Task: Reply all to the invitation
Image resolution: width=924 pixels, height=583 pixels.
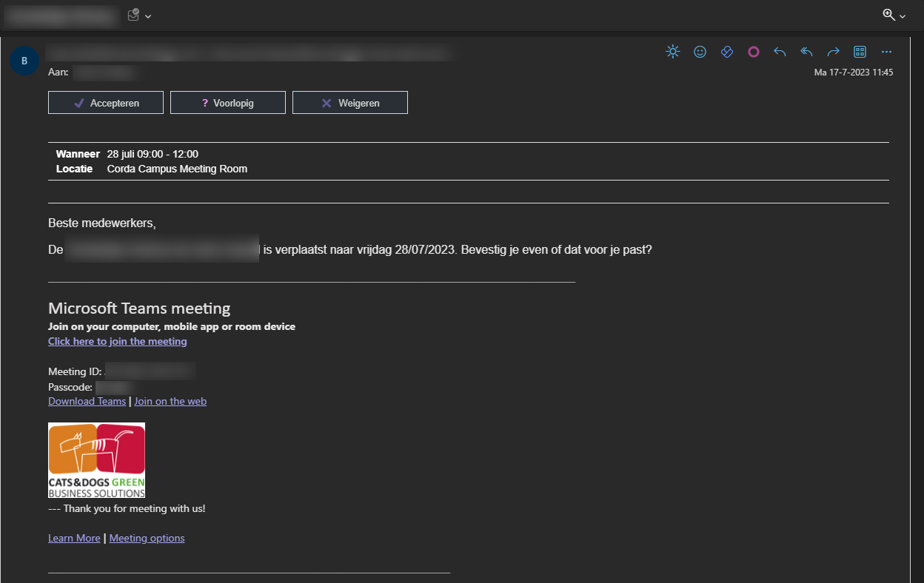Action: 806,52
